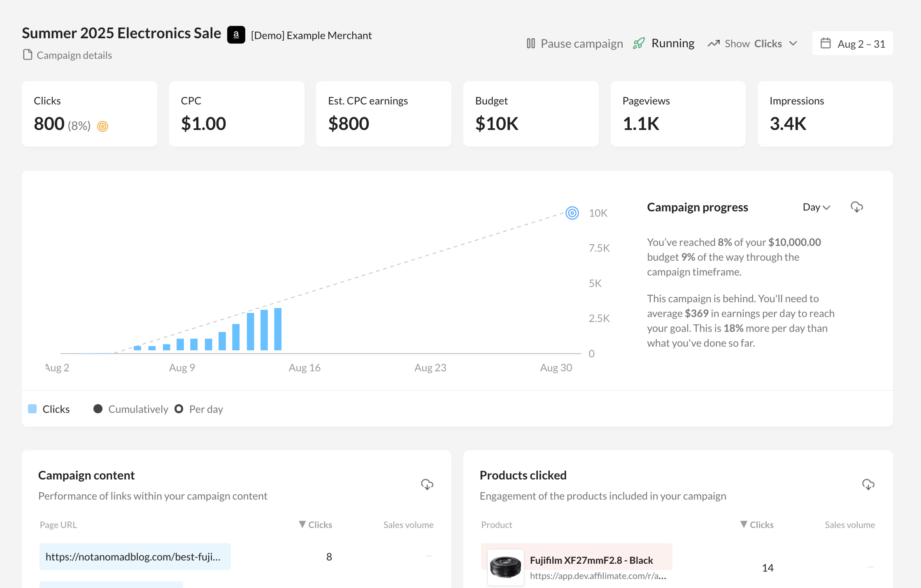Click the calendar icon in date picker

coord(826,43)
